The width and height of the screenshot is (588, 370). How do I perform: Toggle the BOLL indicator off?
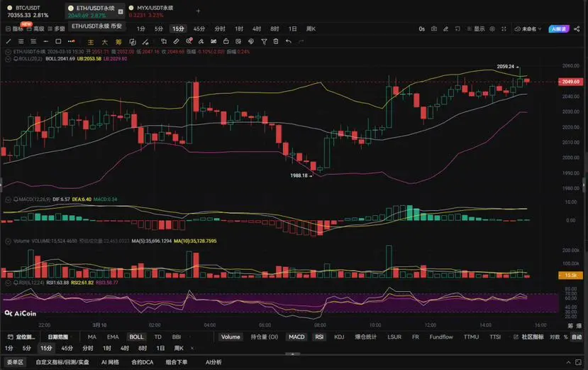[x=136, y=337]
